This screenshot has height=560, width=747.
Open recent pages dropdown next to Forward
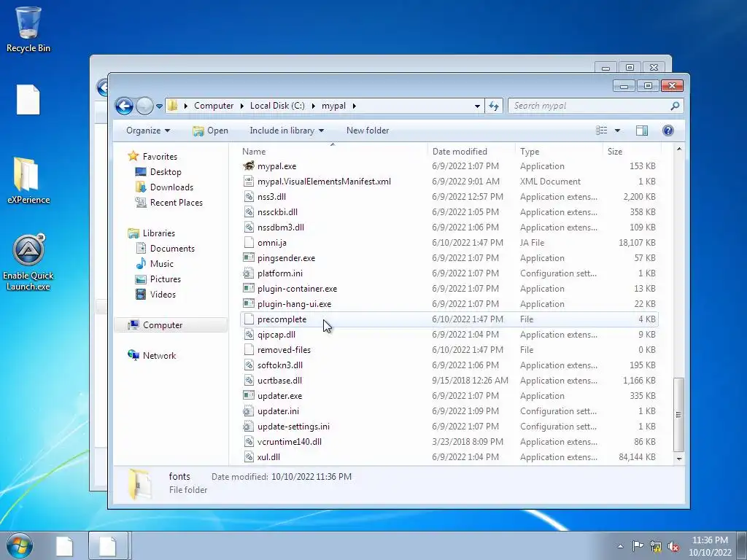point(159,106)
